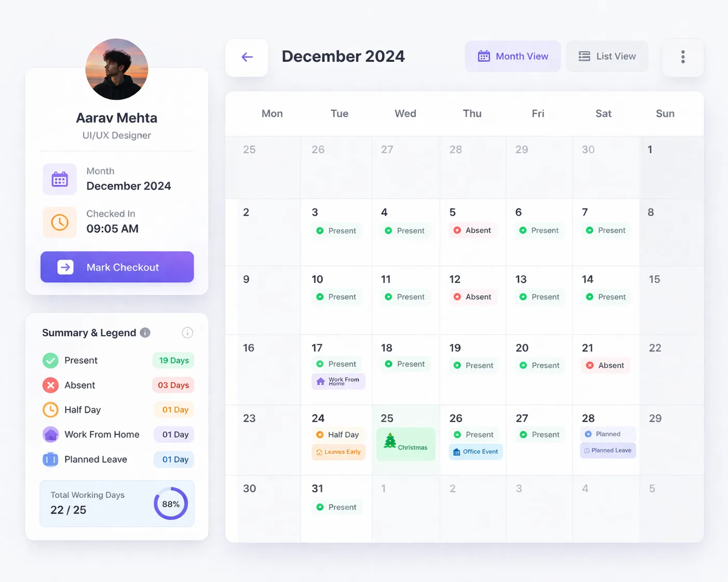Switch to Month View
The height and width of the screenshot is (582, 728).
(513, 56)
